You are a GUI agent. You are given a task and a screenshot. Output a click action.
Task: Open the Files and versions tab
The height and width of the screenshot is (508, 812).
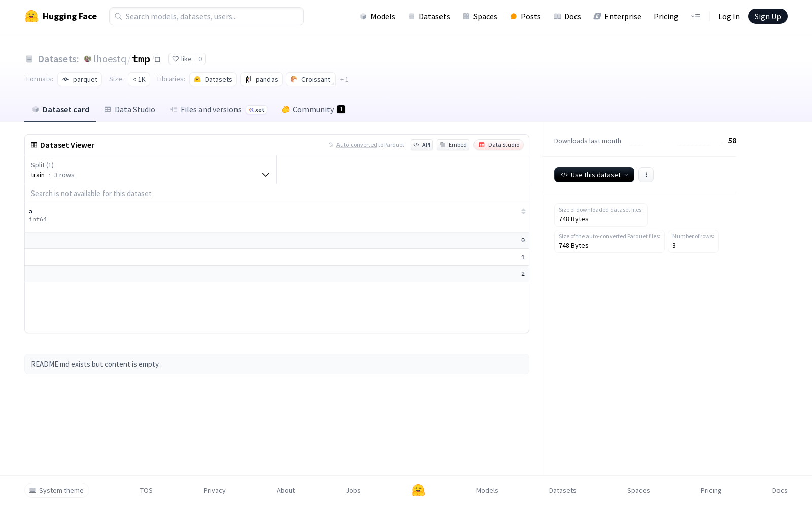(x=218, y=109)
